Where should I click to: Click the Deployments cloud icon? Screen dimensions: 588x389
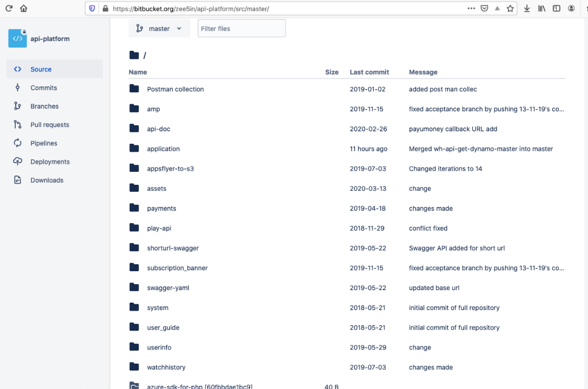point(18,162)
